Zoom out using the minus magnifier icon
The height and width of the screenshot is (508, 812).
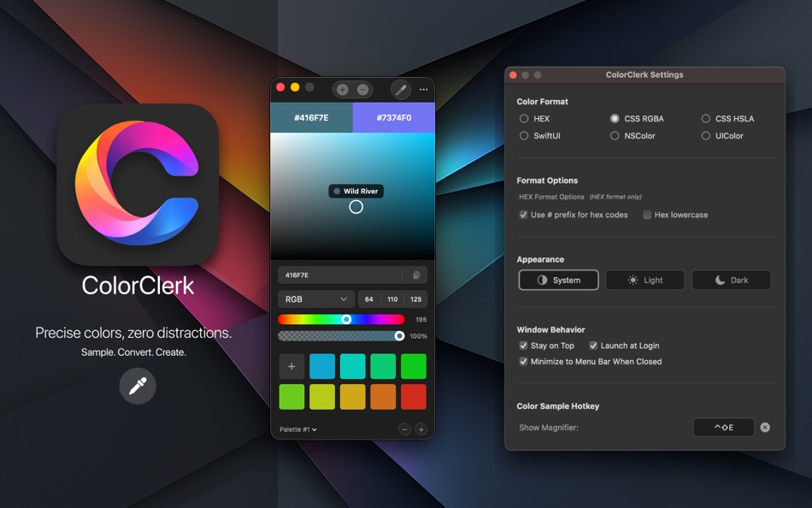(x=364, y=89)
